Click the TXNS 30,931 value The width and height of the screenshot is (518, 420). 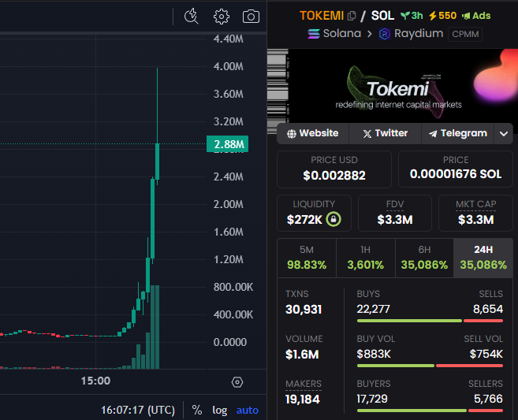point(304,310)
